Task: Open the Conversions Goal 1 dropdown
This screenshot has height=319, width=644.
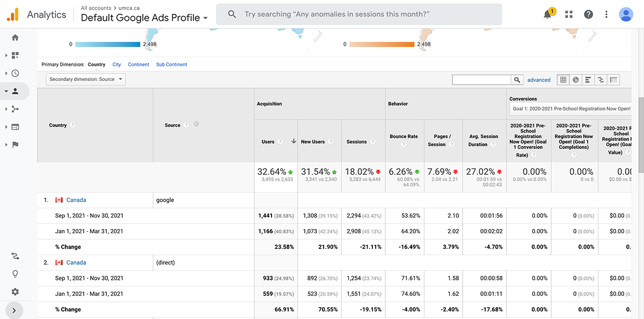Action: click(x=571, y=109)
